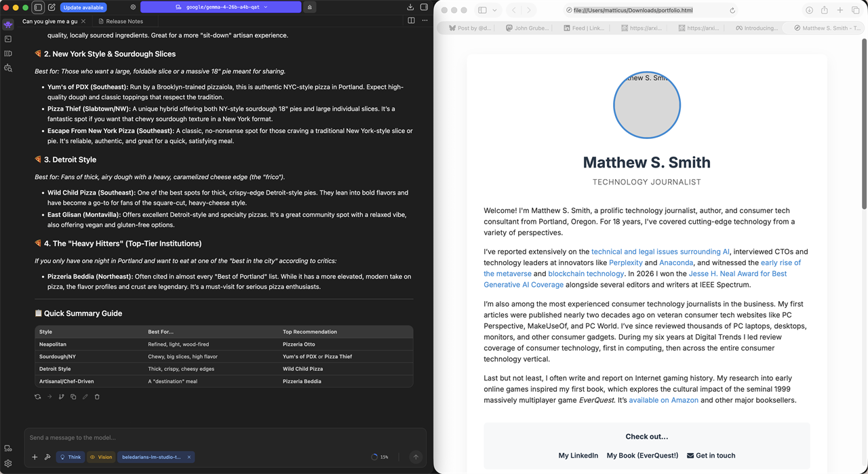Open LM Studio downloads icon
Image resolution: width=868 pixels, height=474 pixels.
[x=410, y=7]
